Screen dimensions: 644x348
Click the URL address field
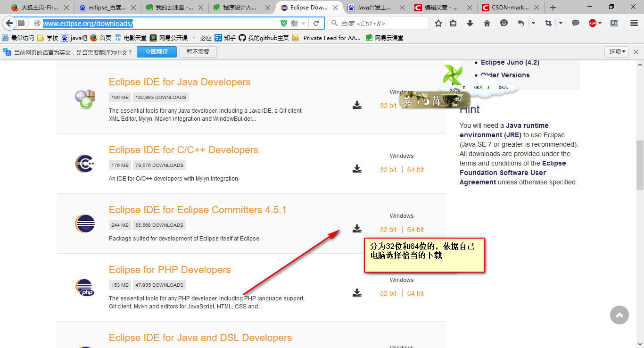pos(160,23)
